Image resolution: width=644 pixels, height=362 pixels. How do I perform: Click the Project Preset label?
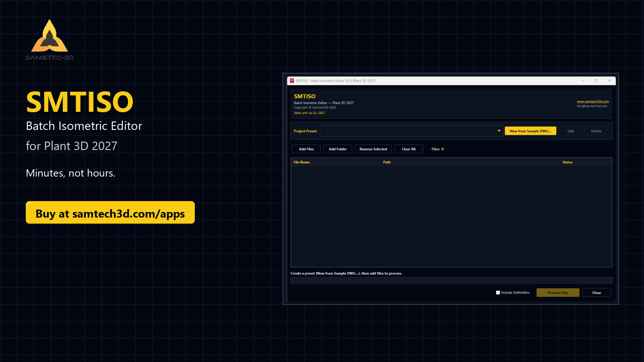click(305, 131)
